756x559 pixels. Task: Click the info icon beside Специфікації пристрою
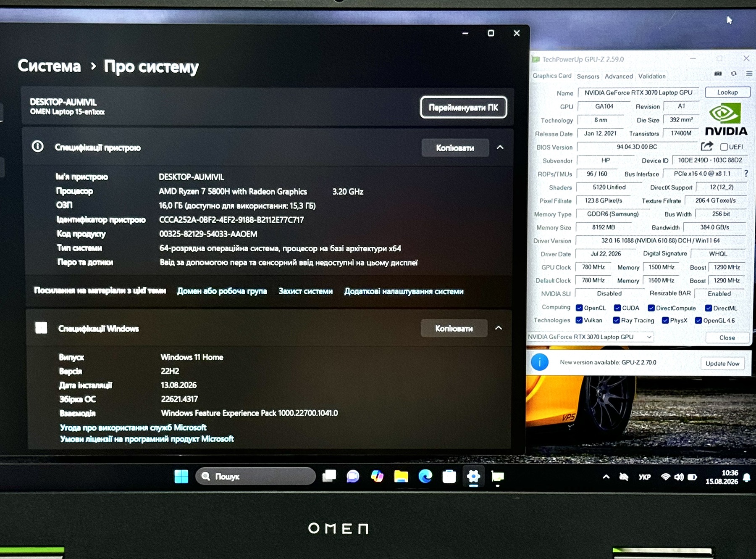(x=38, y=146)
